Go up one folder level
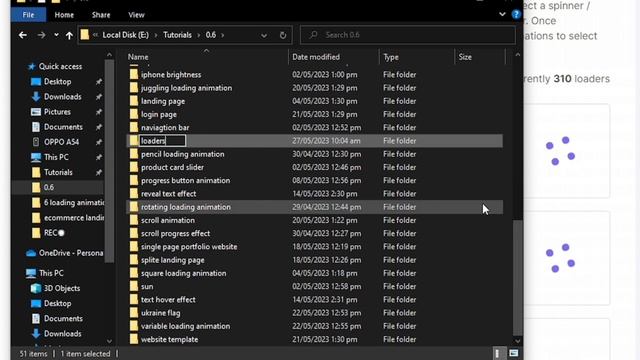The height and width of the screenshot is (360, 640). coord(69,35)
